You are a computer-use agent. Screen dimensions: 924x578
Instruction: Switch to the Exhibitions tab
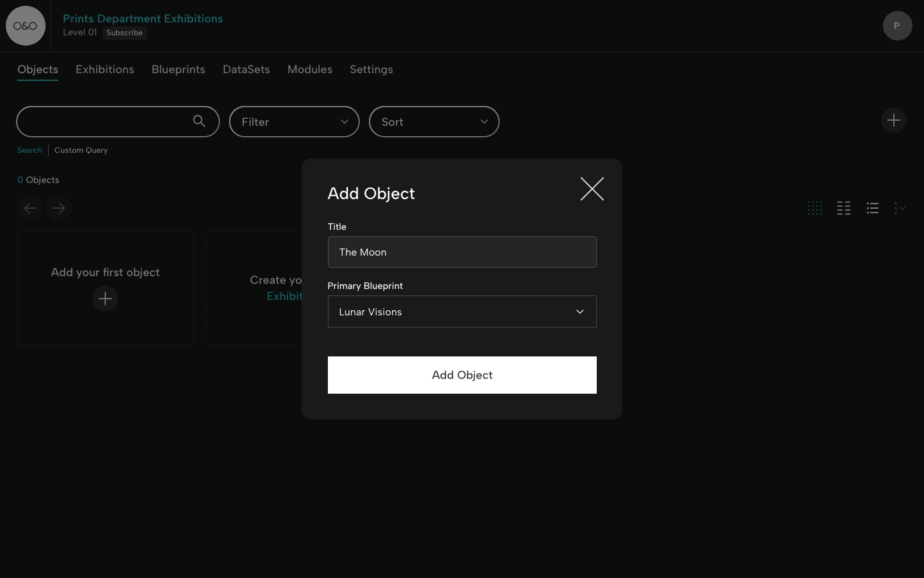(x=105, y=69)
